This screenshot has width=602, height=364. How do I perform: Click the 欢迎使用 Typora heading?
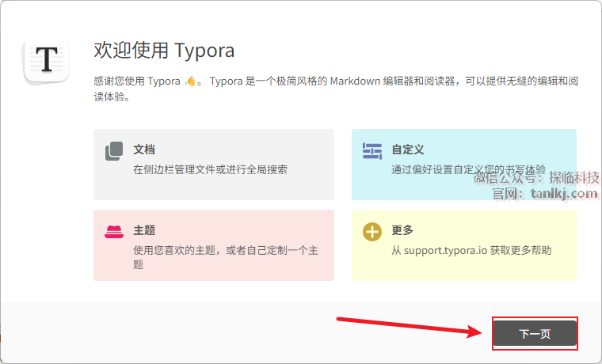point(164,51)
